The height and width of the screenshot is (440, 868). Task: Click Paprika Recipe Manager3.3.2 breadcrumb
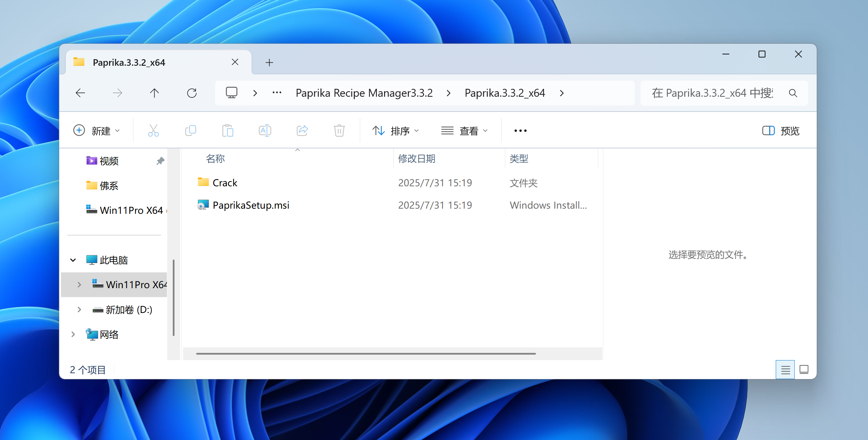tap(364, 93)
